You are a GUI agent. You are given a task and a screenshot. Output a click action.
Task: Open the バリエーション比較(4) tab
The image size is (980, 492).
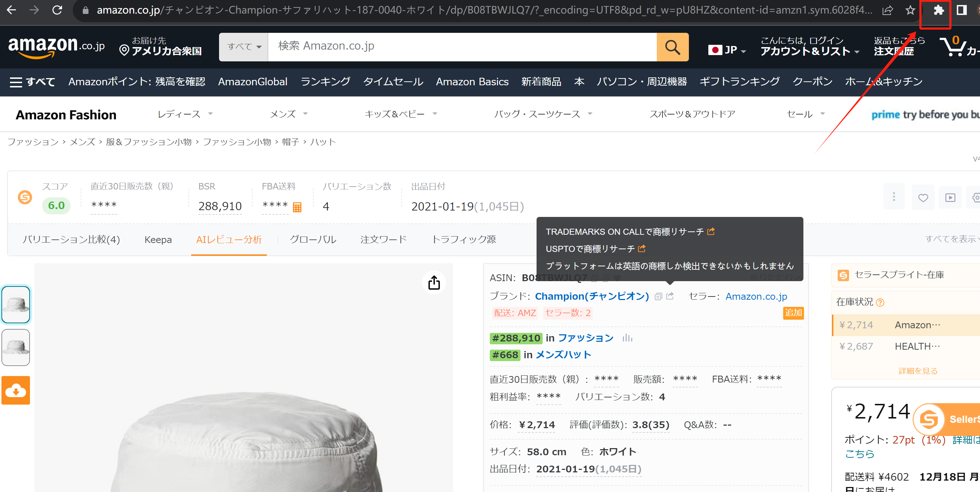click(x=71, y=239)
